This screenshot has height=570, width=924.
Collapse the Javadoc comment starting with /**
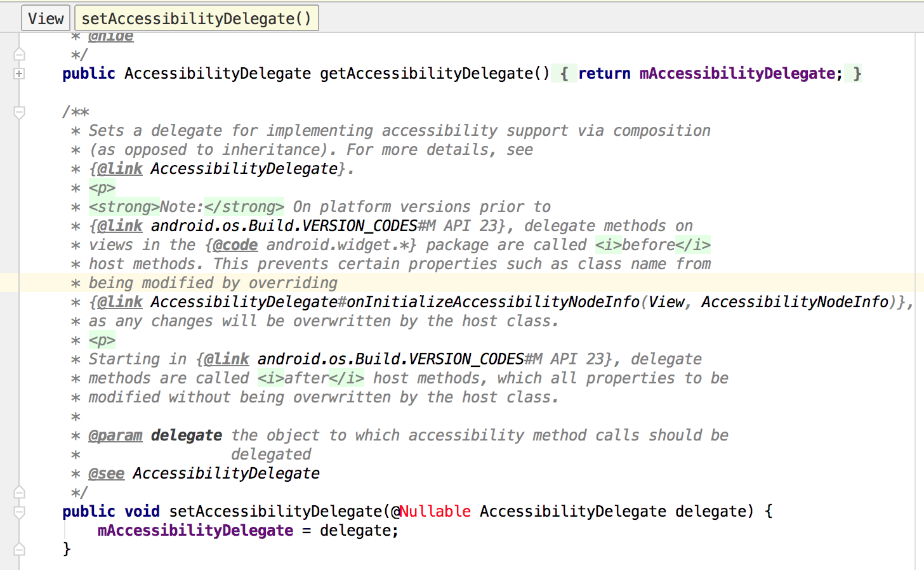tap(19, 112)
